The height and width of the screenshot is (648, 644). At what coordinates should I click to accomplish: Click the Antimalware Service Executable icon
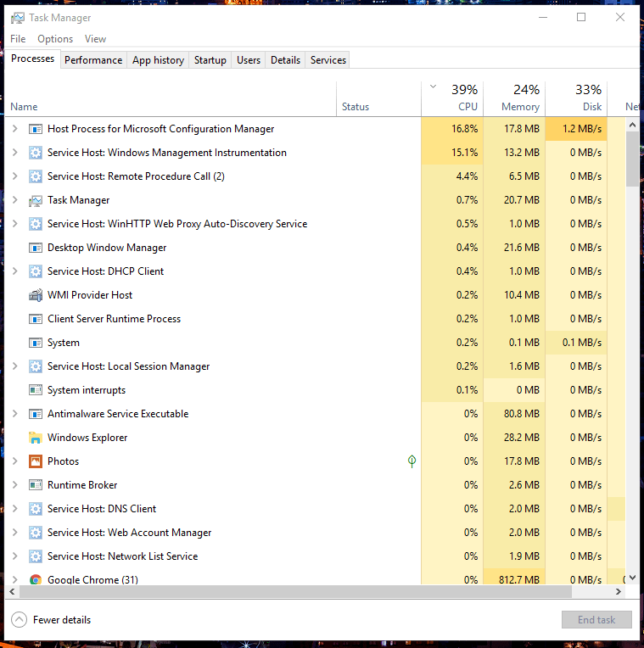(36, 414)
